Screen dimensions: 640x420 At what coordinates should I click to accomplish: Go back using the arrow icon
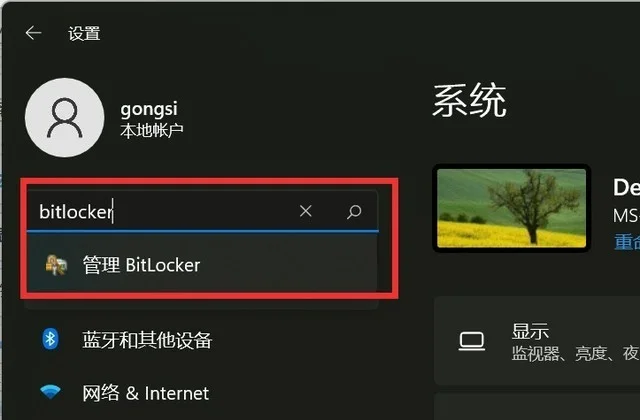click(x=33, y=33)
